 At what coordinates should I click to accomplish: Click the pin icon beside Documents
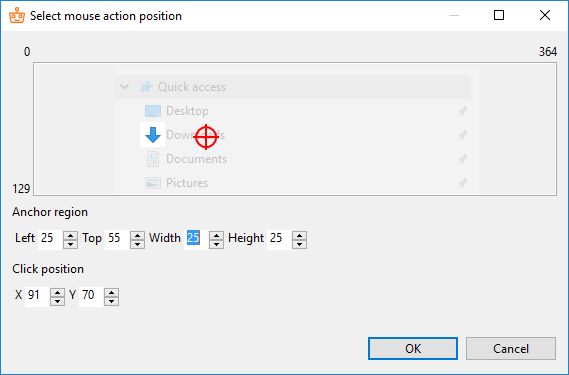pos(462,159)
